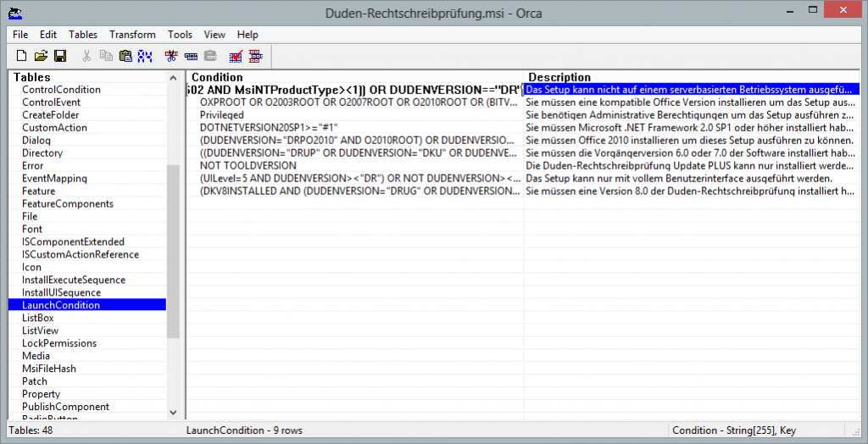
Task: Select the InstallExecuteSequence table
Action: coord(73,280)
